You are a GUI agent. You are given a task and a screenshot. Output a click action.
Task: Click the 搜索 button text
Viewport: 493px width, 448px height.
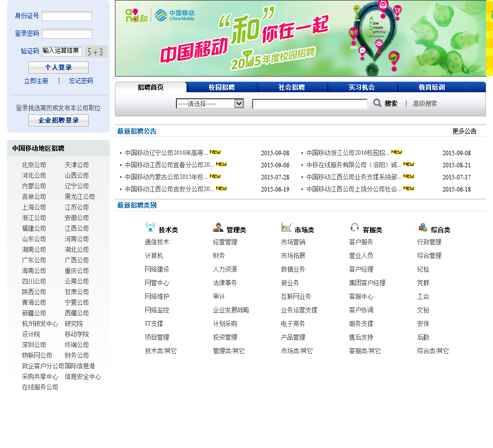[x=391, y=103]
